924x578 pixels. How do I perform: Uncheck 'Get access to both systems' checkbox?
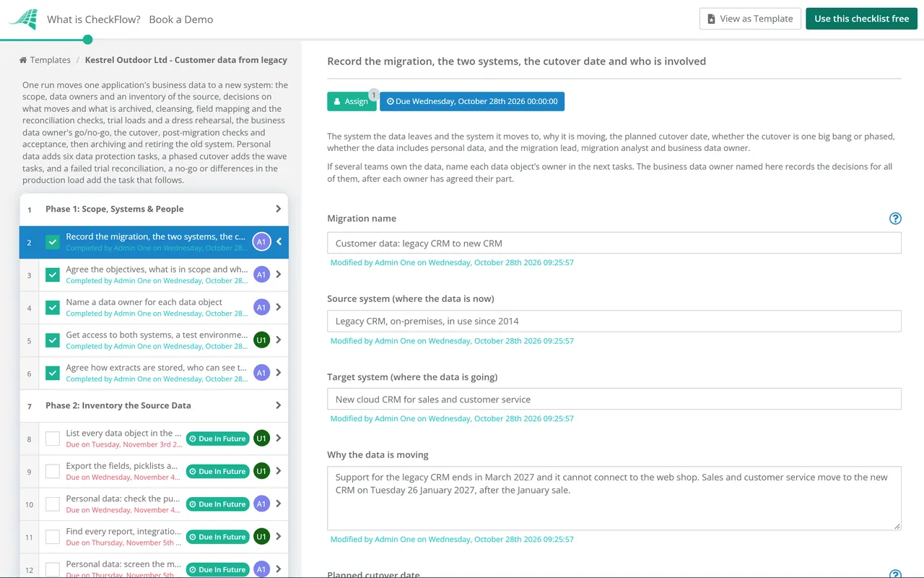53,340
